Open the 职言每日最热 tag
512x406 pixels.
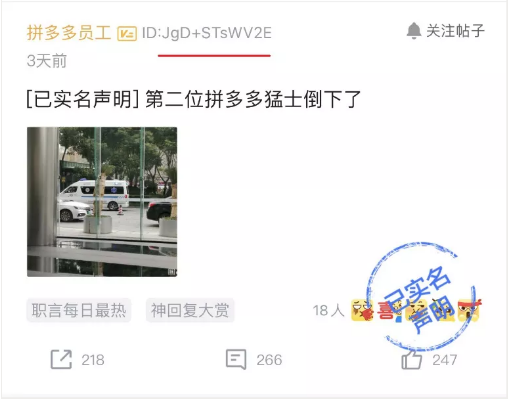(79, 310)
